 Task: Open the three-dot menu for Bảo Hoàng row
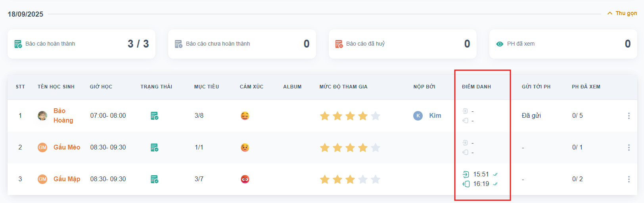[x=629, y=116]
